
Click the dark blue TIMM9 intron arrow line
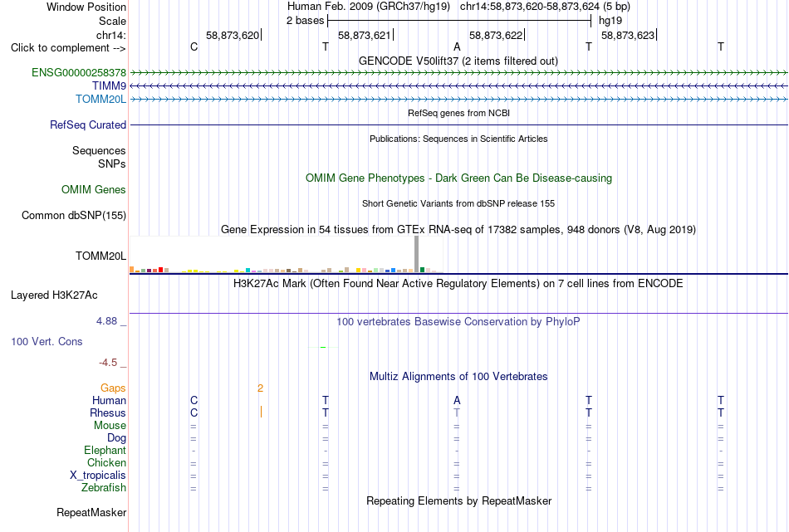tap(458, 86)
